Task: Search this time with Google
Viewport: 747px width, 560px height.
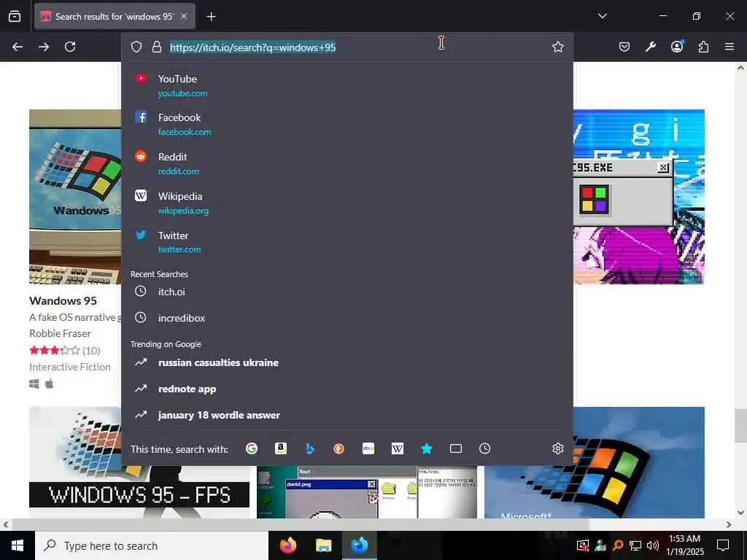Action: click(x=252, y=448)
